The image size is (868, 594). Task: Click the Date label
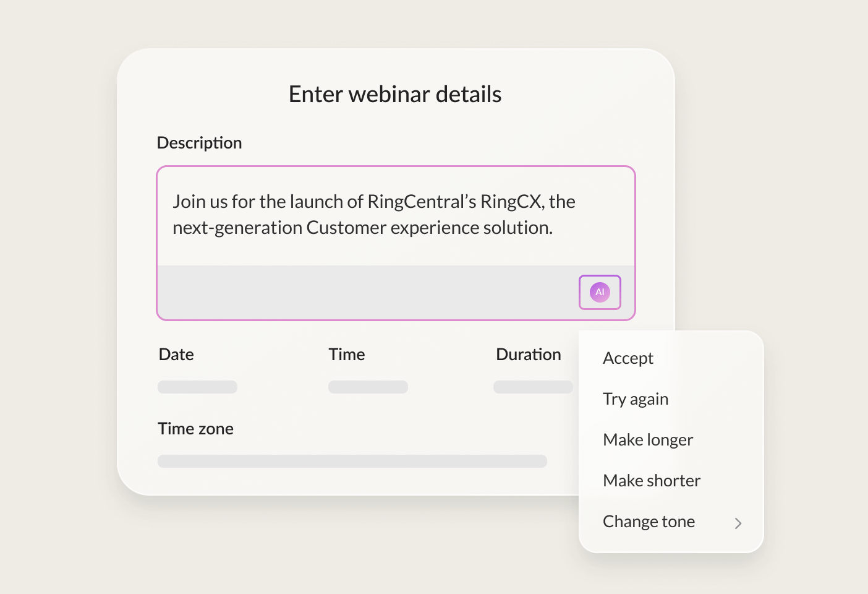(x=176, y=355)
